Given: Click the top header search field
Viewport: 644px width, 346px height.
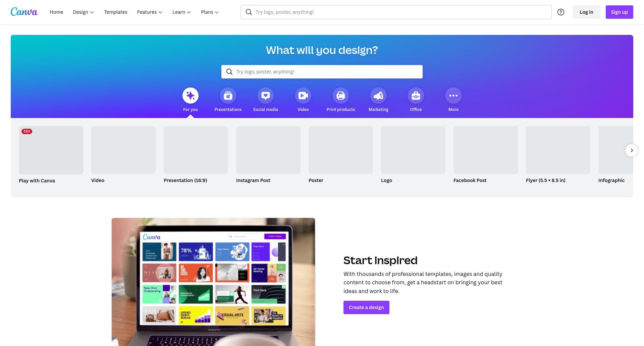Looking at the screenshot, I should [x=396, y=12].
